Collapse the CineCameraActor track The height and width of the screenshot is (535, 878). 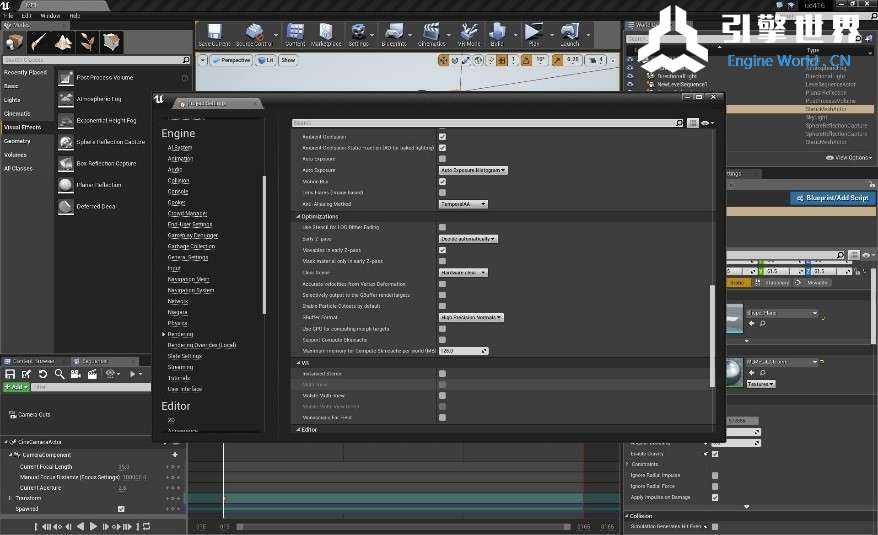[x=6, y=443]
